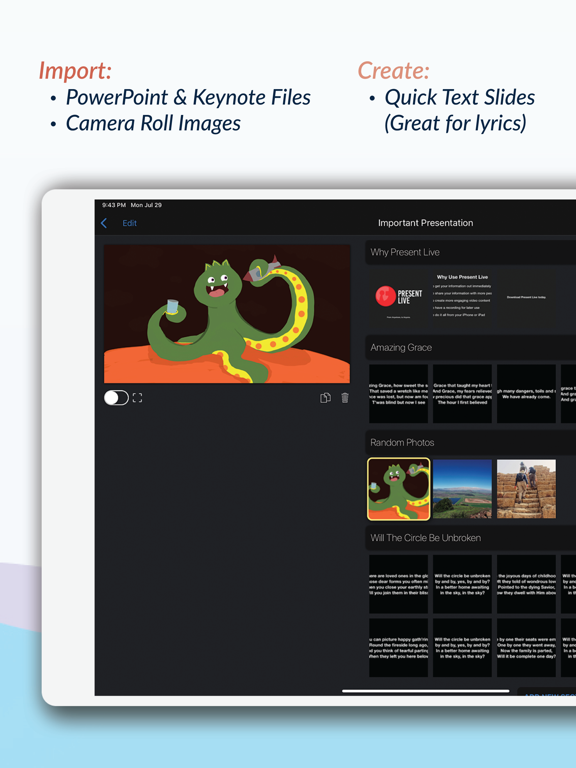Open the 'picture happy gath'rings' slide
576x768 pixels.
coord(399,648)
